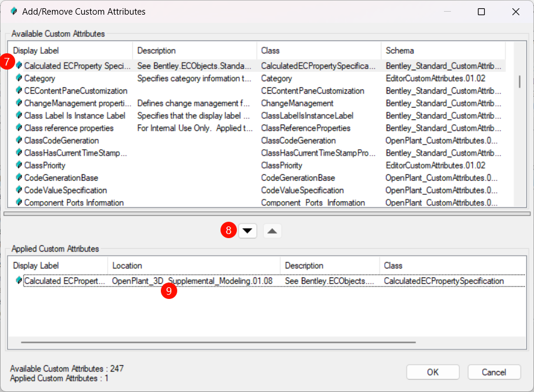Select the CodeValueSpecification display label
This screenshot has width=534, height=392.
[66, 190]
